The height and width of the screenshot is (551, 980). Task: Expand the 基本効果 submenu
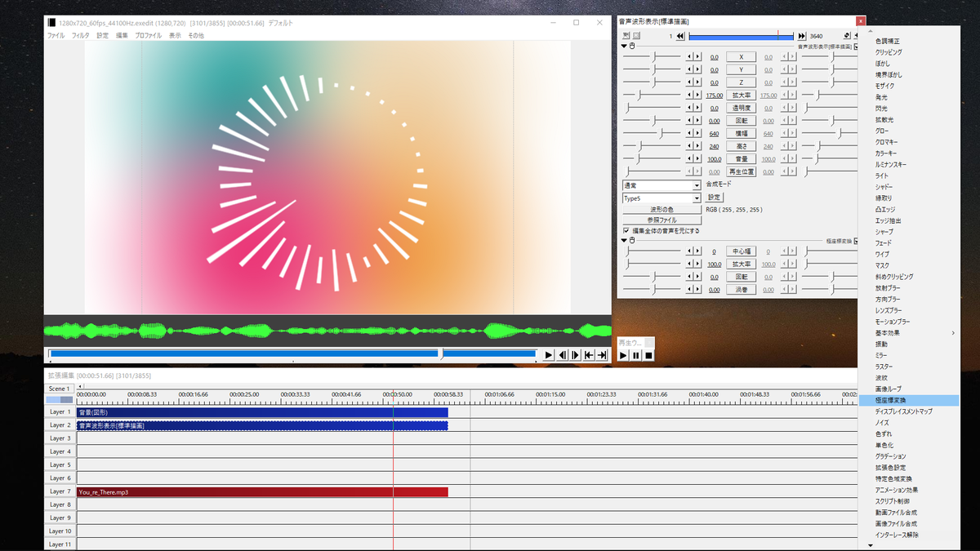tap(909, 333)
